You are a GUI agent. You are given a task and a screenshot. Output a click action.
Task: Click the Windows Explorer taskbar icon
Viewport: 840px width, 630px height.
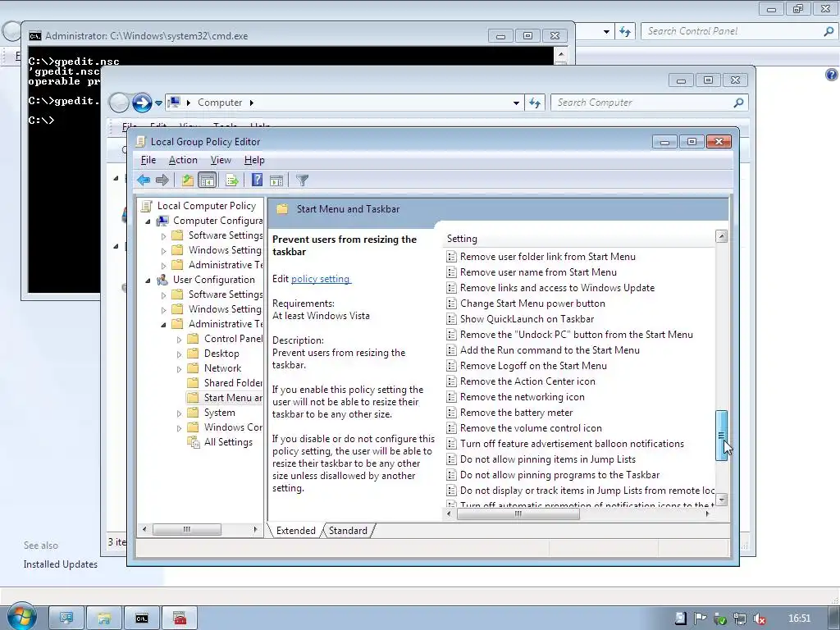[104, 619]
